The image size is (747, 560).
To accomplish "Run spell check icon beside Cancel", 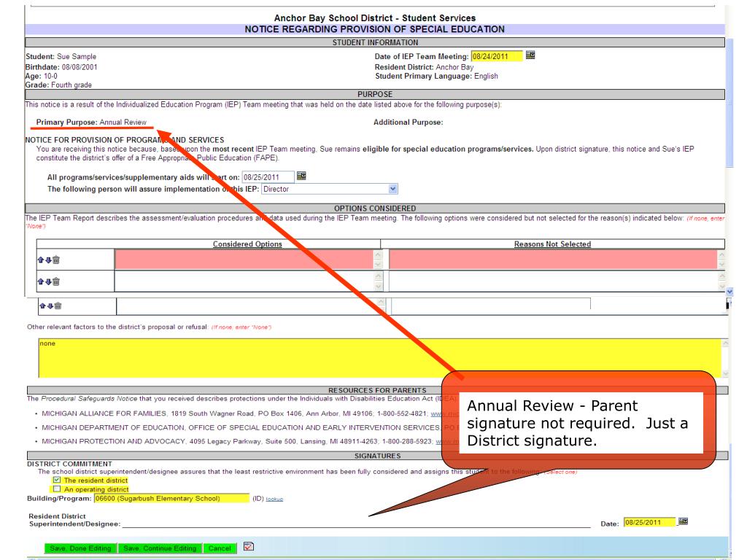I will [x=248, y=546].
